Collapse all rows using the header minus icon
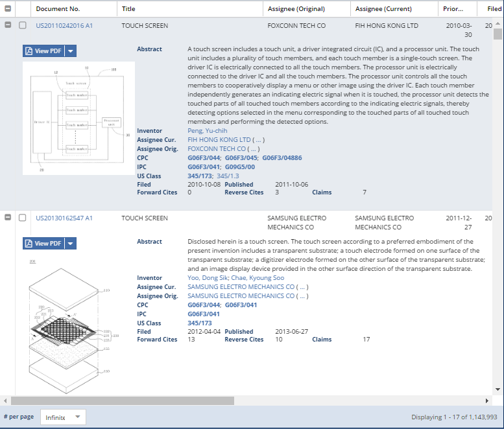Image resolution: width=504 pixels, height=429 pixels. (x=8, y=8)
